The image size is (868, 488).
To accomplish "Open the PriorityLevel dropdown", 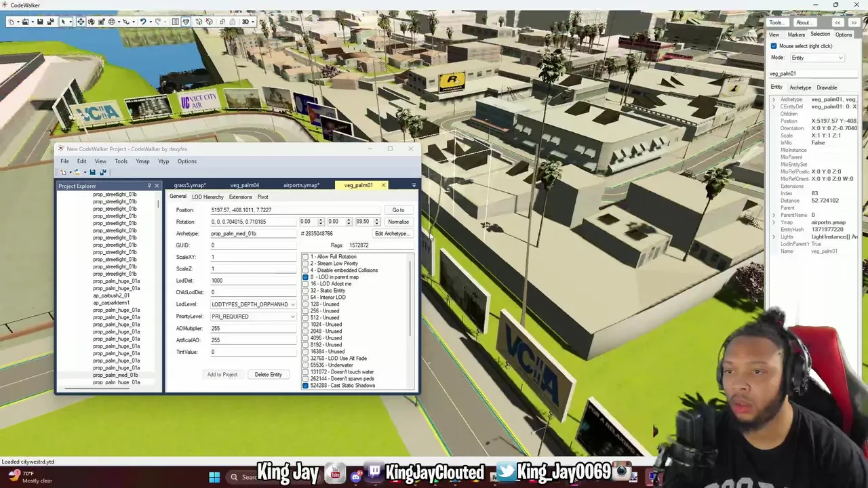I will click(253, 317).
